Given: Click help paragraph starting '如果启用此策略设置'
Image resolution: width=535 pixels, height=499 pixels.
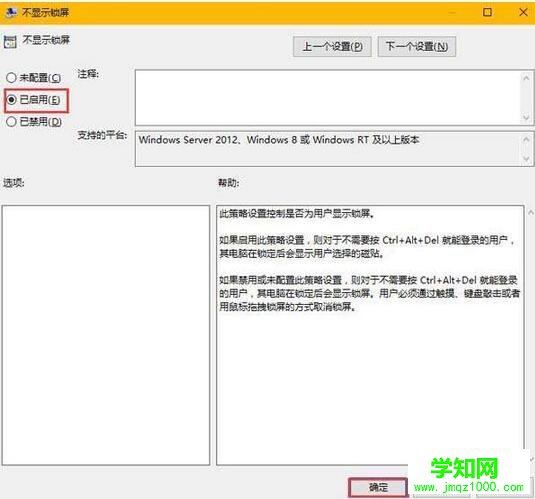Looking at the screenshot, I should [x=367, y=247].
